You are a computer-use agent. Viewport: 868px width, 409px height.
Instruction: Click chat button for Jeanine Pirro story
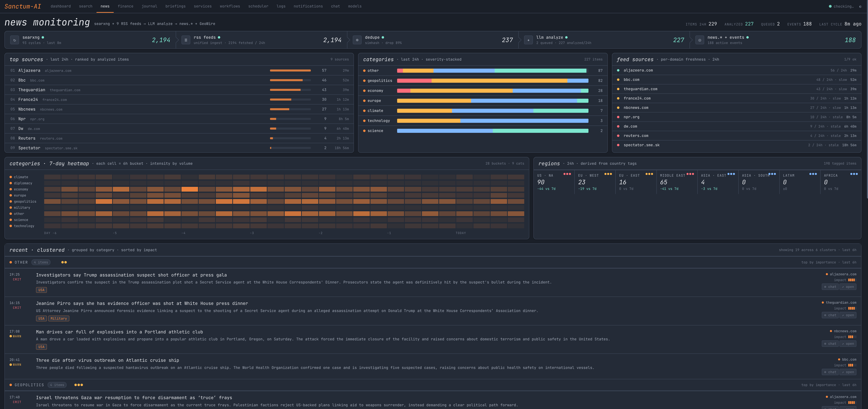[x=830, y=315]
